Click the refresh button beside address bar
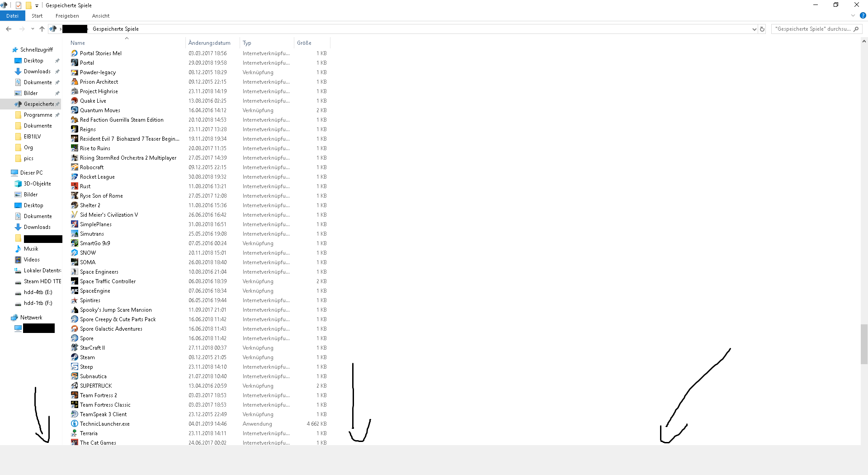Viewport: 868px width, 475px height. point(762,29)
